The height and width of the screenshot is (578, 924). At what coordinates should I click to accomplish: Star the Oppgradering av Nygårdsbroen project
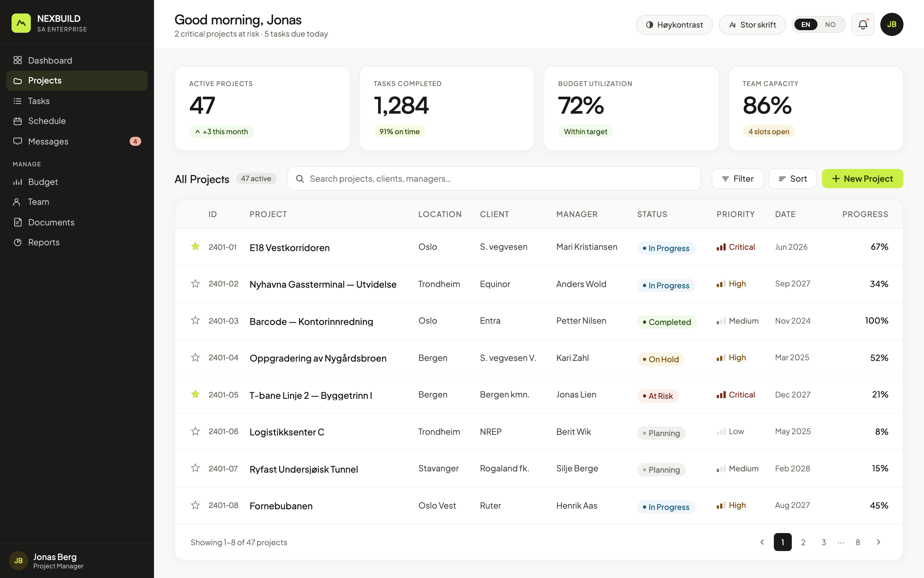tap(195, 357)
